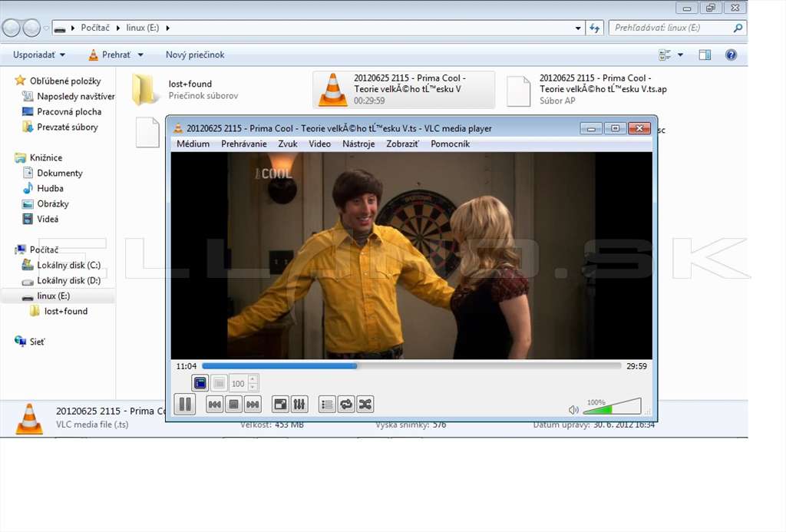This screenshot has height=532, width=786.
Task: Skip to previous media in VLC
Action: tap(215, 404)
